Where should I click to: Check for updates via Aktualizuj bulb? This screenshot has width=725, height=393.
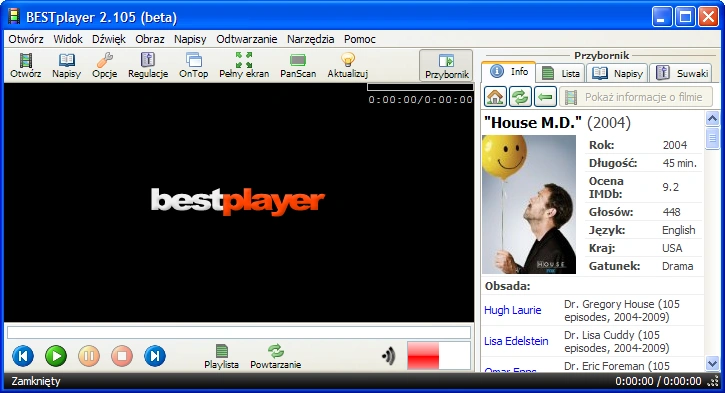[x=348, y=65]
